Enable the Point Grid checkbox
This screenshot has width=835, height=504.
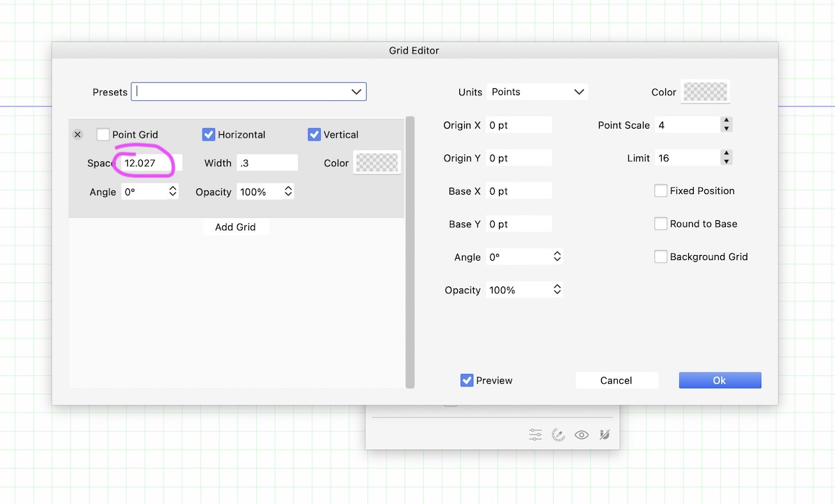click(x=103, y=135)
